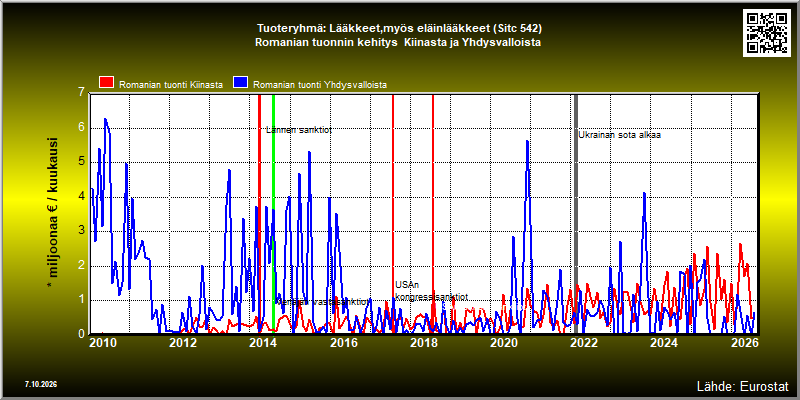
Task: Click the x-axis label 2024
Action: click(663, 342)
